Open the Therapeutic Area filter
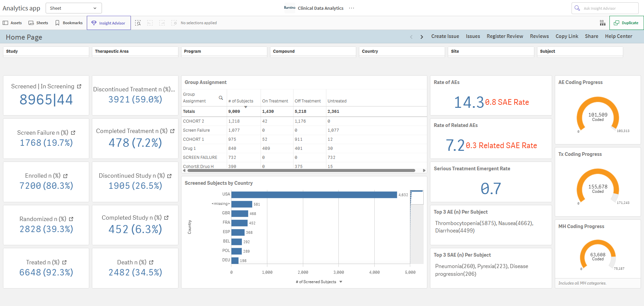The width and height of the screenshot is (644, 306). point(135,51)
